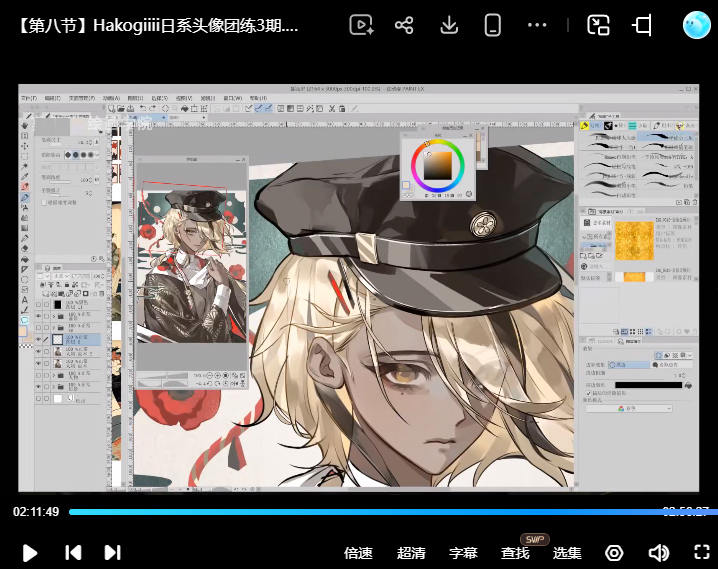Viewport: 718px width, 569px height.
Task: Skip to the next video
Action: (x=113, y=553)
